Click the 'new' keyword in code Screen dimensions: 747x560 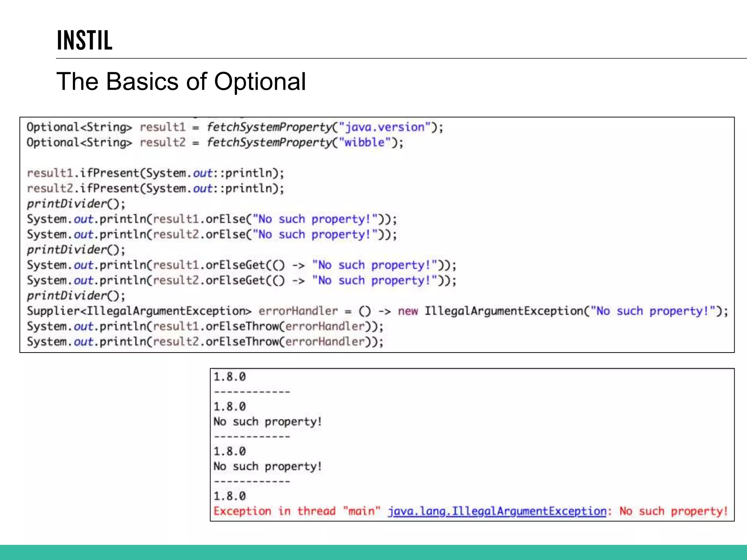coord(408,311)
